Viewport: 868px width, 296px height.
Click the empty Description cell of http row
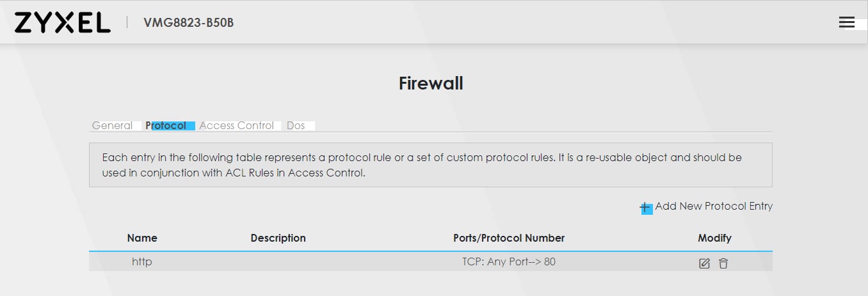click(x=278, y=261)
